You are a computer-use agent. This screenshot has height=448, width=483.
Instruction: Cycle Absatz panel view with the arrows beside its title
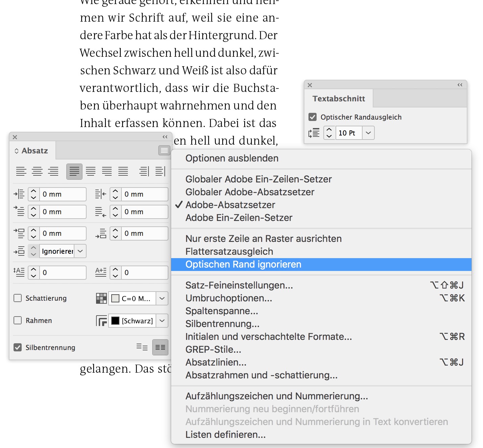[16, 151]
